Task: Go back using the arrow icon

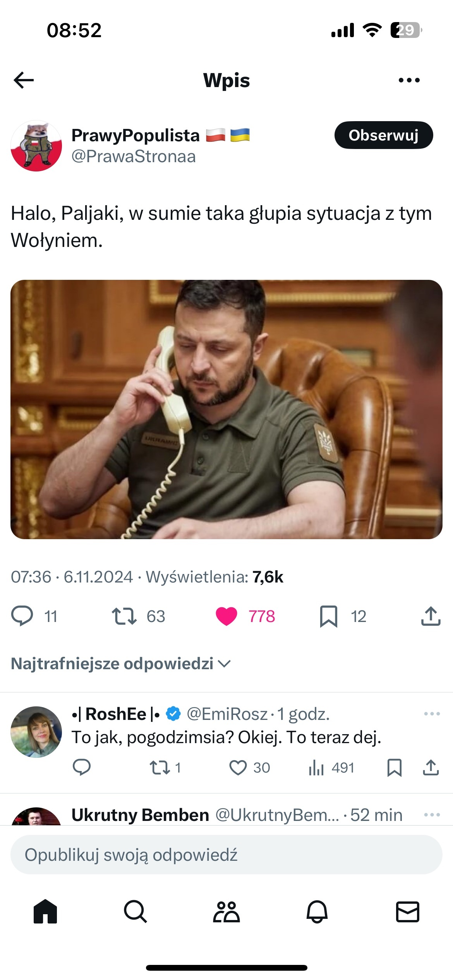Action: (24, 80)
